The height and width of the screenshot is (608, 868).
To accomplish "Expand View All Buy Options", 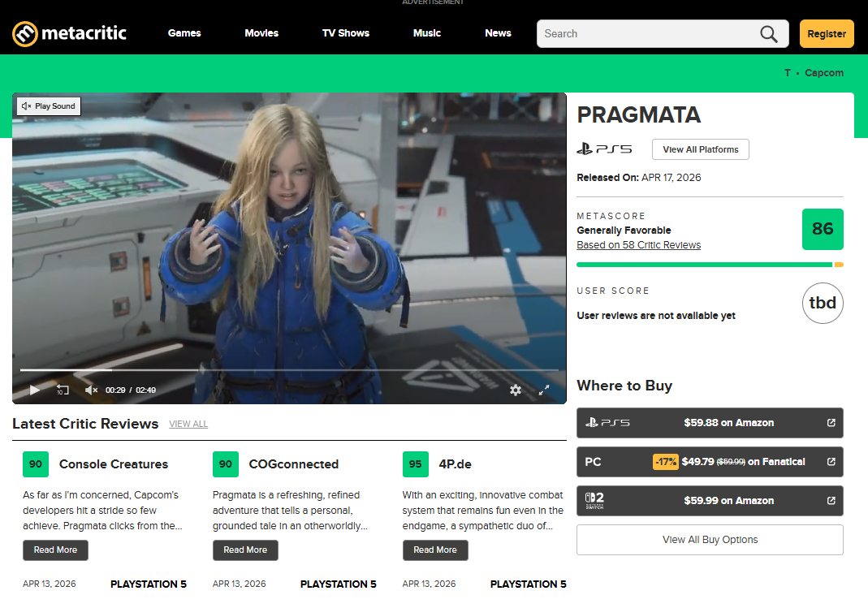I will click(709, 540).
